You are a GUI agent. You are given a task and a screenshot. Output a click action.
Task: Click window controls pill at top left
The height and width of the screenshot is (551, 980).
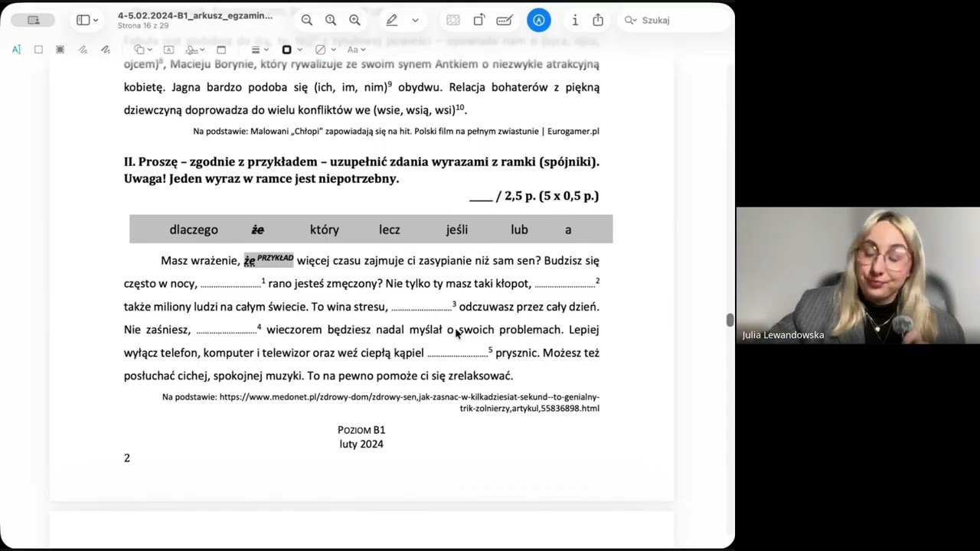click(33, 21)
